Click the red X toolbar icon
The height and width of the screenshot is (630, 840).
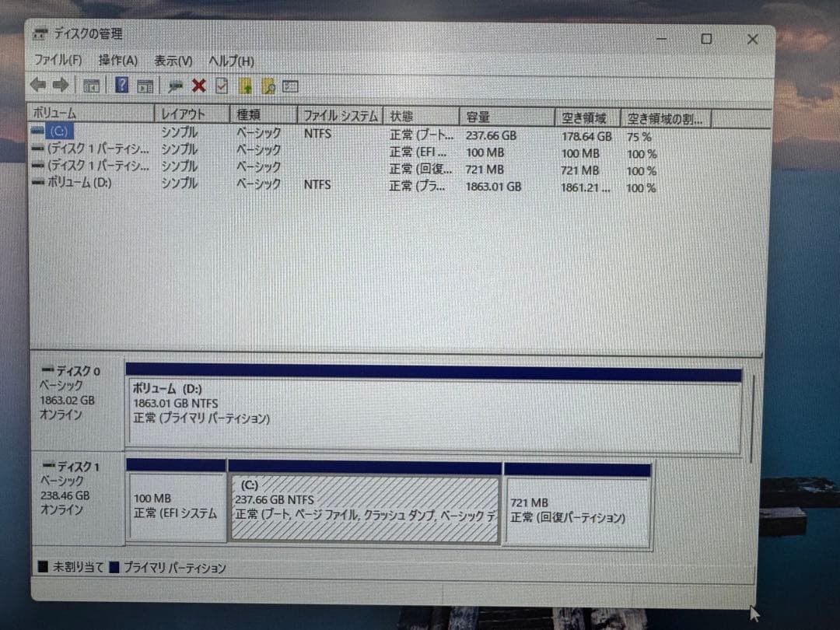(198, 86)
